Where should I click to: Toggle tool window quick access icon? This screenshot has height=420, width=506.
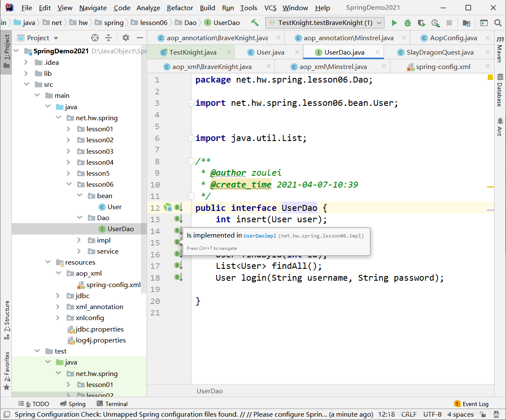[x=6, y=414]
